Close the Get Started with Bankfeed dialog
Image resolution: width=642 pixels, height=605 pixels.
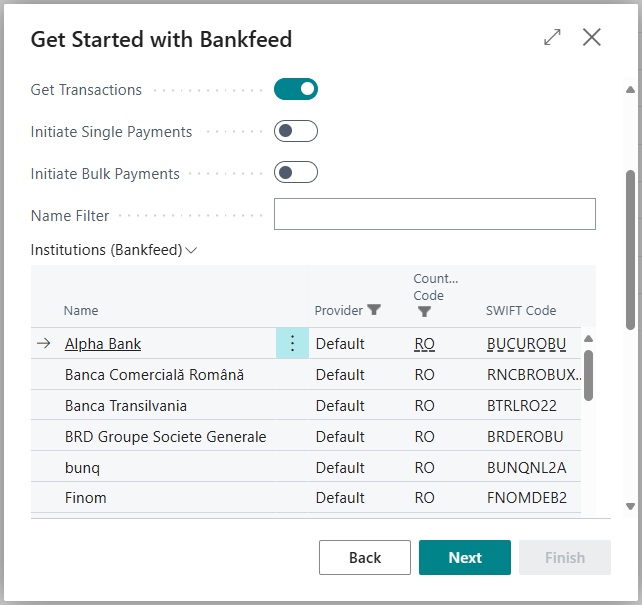(x=592, y=37)
